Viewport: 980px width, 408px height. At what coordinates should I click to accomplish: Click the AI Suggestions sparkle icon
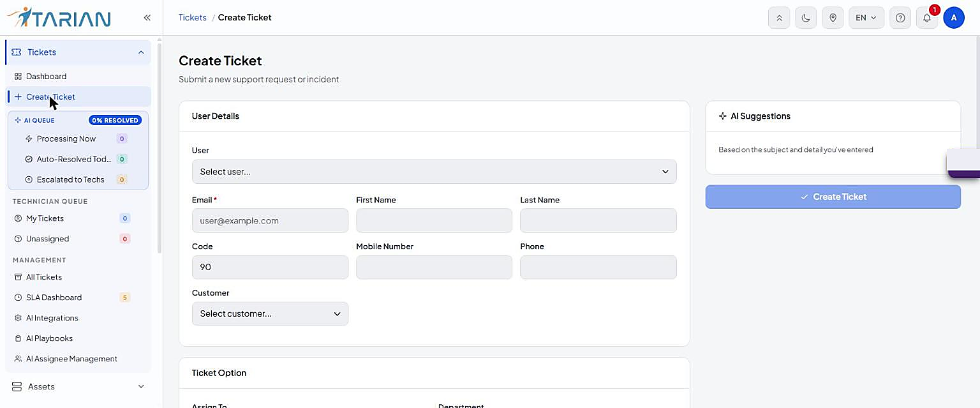pyautogui.click(x=723, y=116)
